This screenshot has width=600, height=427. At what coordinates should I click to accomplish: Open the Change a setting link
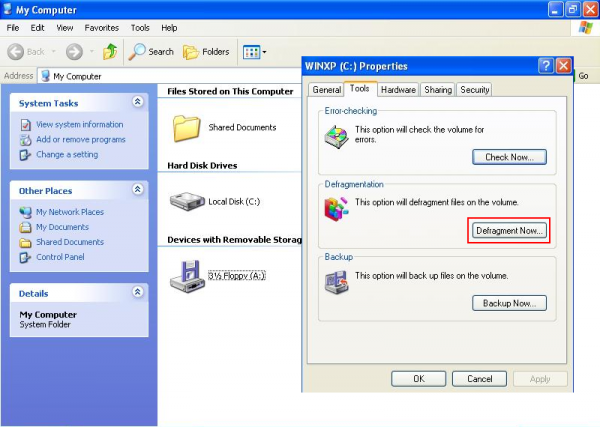point(67,155)
